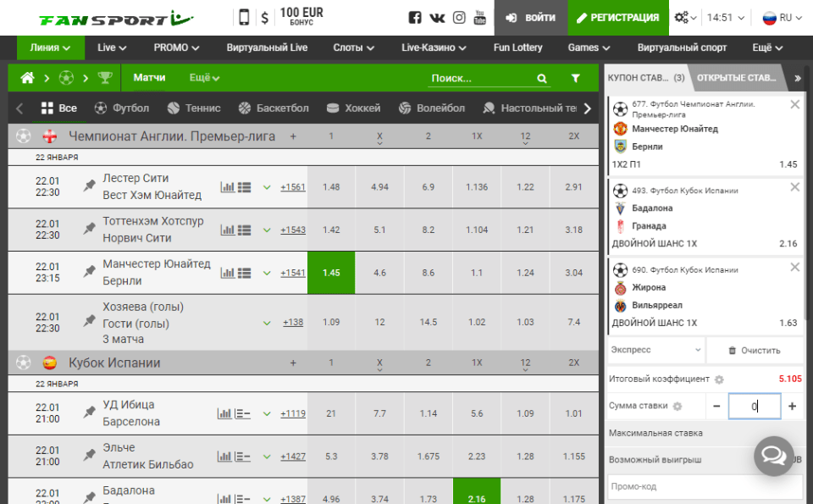This screenshot has width=813, height=504.
Task: Open Виртуальный Live menu item
Action: click(267, 47)
